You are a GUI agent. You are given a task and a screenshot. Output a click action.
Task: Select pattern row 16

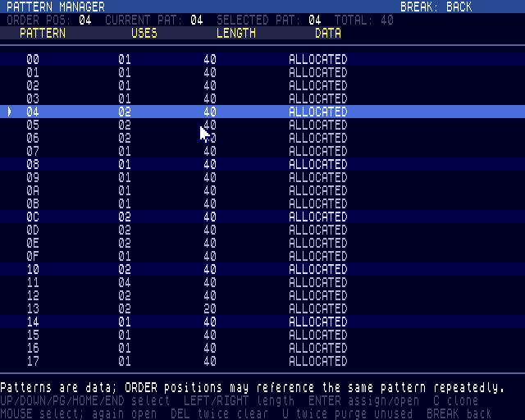[x=262, y=348]
